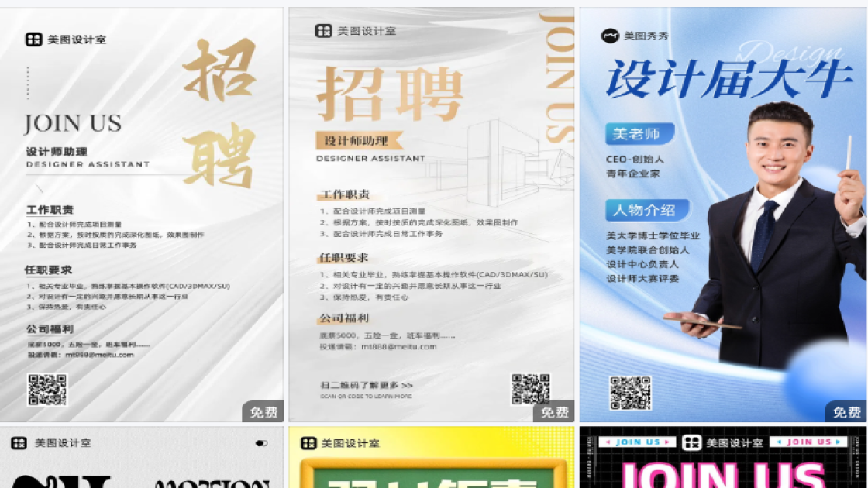Open the black poster with pink JOIN US
Image resolution: width=868 pixels, height=488 pixels.
tap(722, 457)
